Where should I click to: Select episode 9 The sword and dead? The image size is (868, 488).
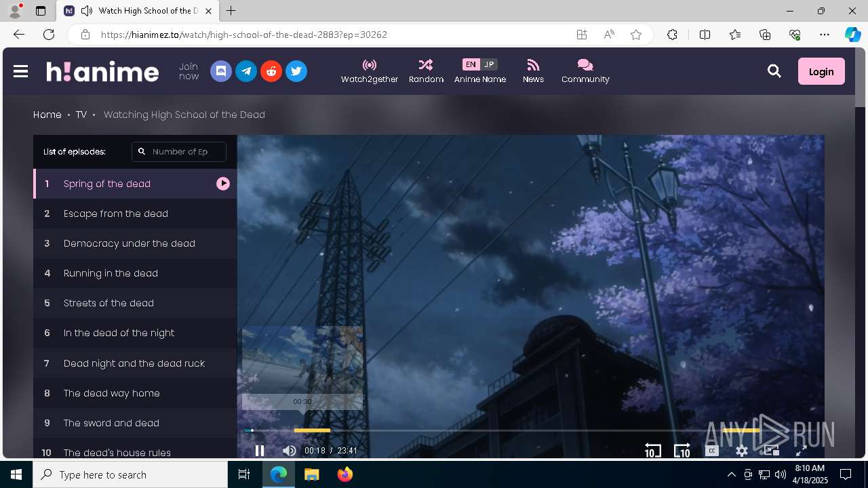point(135,423)
